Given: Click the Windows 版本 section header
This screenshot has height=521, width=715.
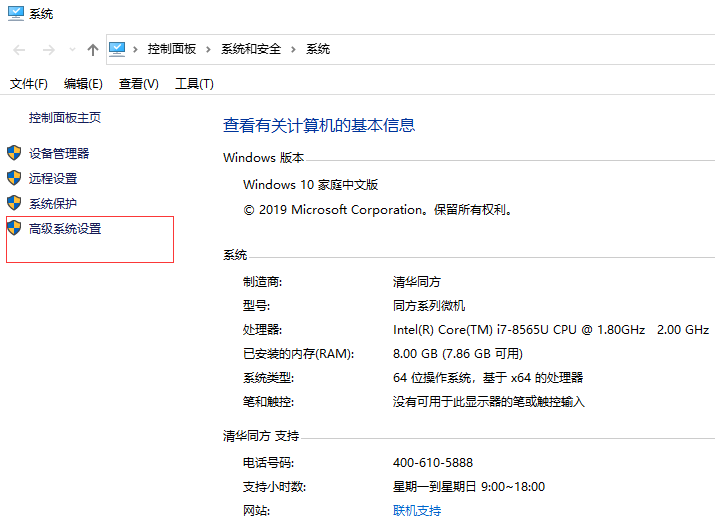Looking at the screenshot, I should (264, 158).
